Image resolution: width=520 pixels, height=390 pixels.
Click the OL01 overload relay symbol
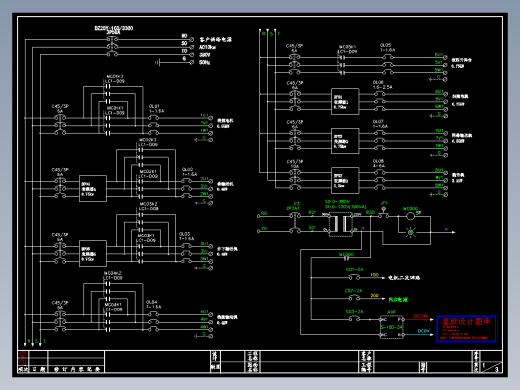[153, 125]
